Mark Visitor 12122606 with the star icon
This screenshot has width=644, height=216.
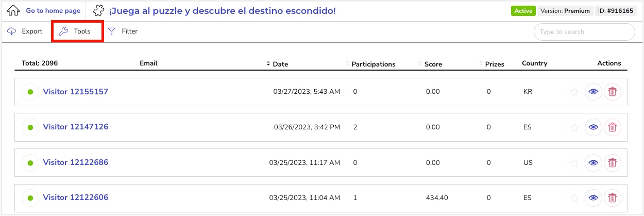click(x=574, y=197)
